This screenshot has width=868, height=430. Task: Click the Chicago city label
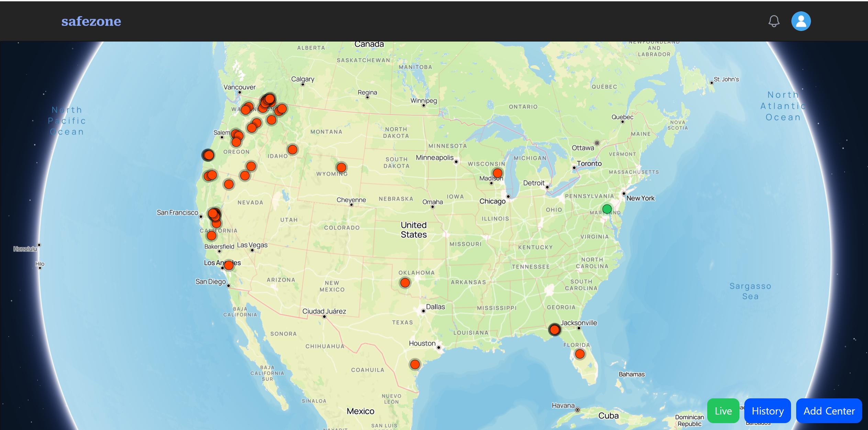coord(492,201)
